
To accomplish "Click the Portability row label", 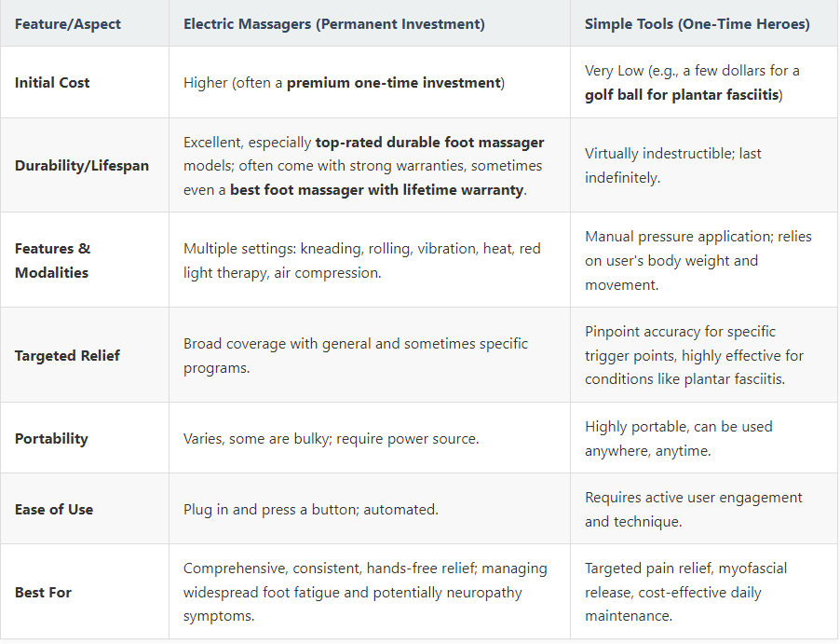I will 51,439.
